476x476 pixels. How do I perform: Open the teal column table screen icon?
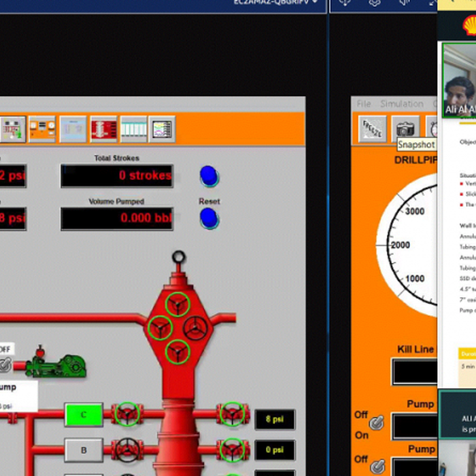[133, 129]
